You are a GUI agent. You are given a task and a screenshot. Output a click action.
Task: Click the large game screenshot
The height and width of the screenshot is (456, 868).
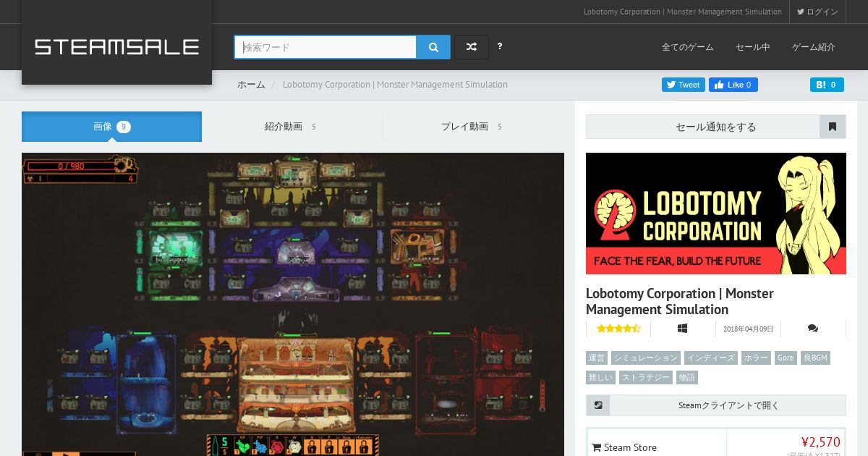[293, 304]
